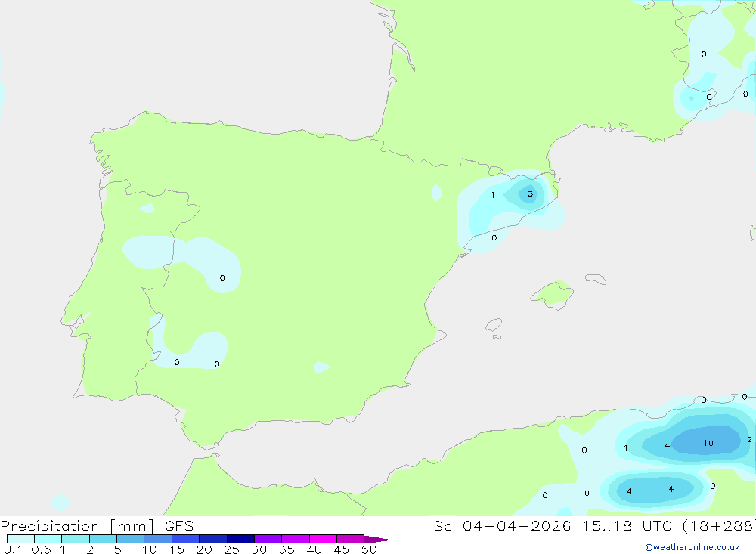The image size is (756, 554).
Task: Click the '15..18 UTC' time range text
Action: point(627,526)
